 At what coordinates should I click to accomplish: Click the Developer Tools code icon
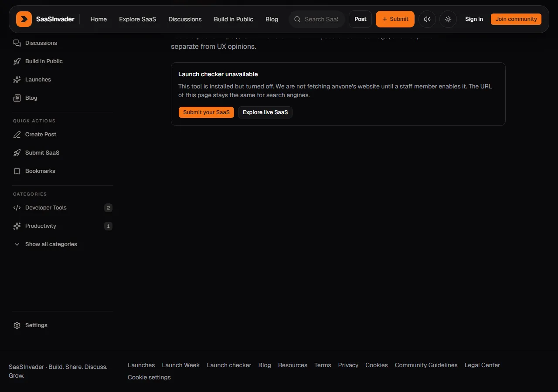17,208
